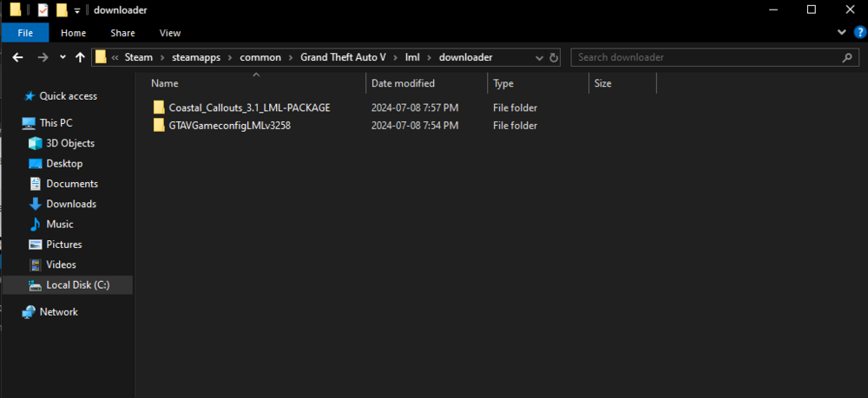The width and height of the screenshot is (868, 398).
Task: Click the Music note icon
Action: [36, 225]
